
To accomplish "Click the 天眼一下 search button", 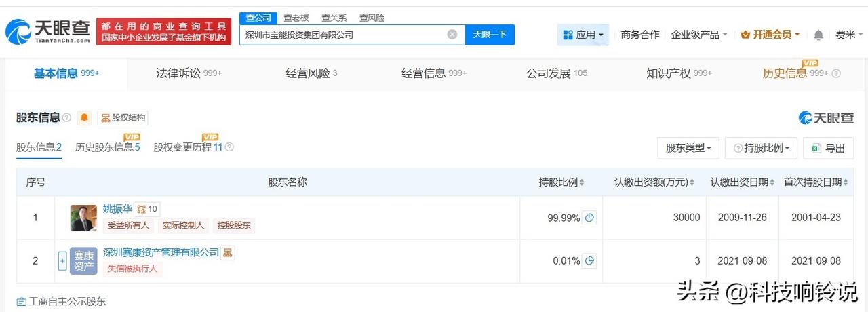I will click(x=490, y=35).
